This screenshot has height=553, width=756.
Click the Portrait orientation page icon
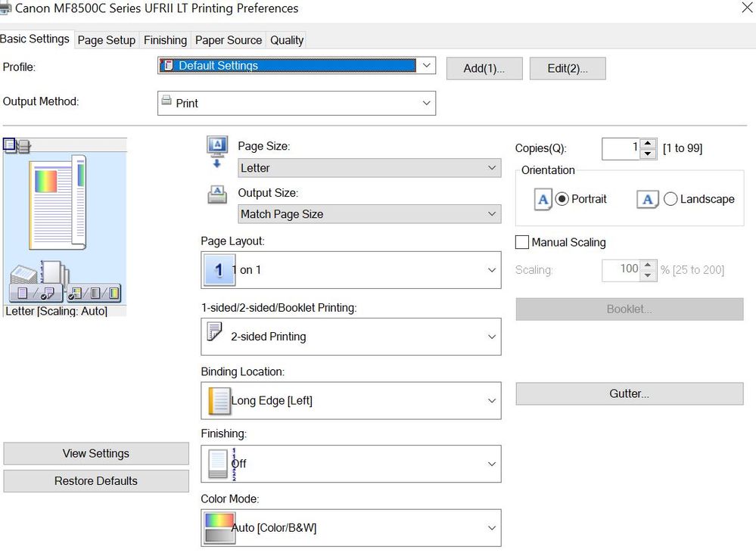click(x=543, y=200)
